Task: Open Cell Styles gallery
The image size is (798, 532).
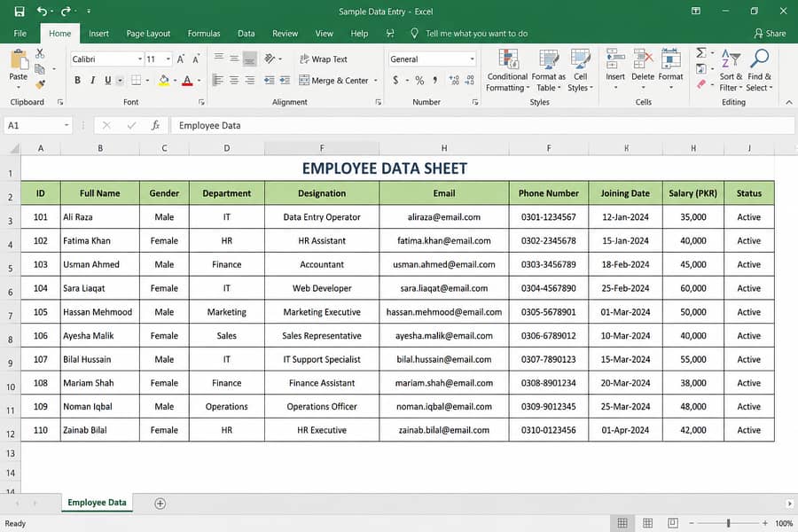Action: (580, 70)
